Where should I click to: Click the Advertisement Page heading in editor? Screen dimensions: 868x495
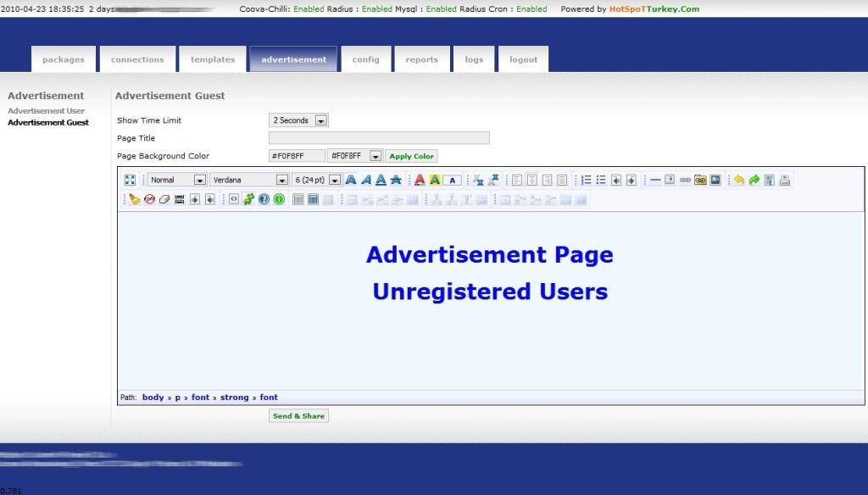coord(490,254)
